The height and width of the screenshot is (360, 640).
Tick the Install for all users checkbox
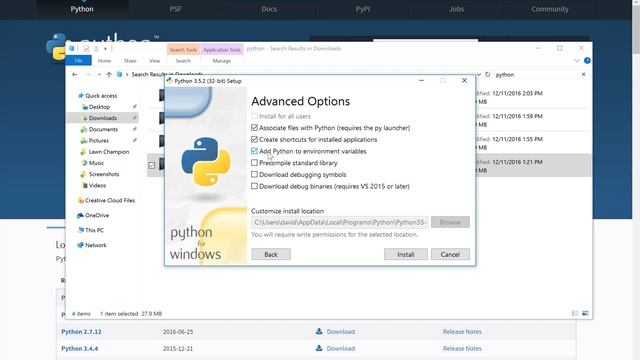[x=254, y=116]
